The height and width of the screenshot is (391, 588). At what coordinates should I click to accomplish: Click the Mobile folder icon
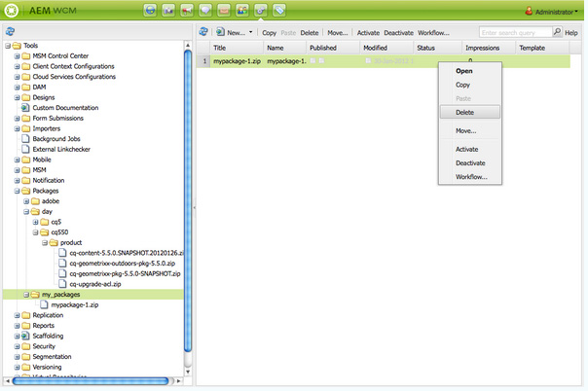26,160
